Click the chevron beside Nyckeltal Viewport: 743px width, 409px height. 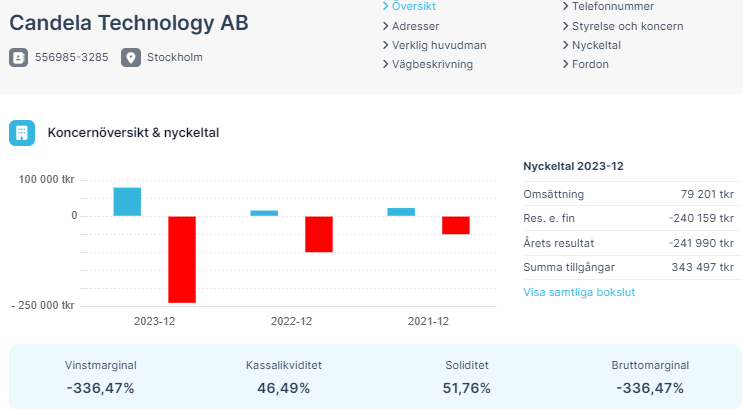click(x=565, y=45)
